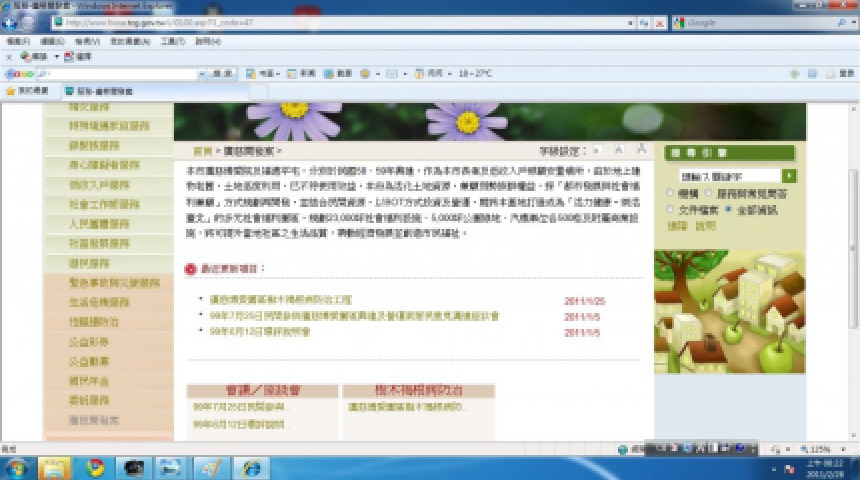Select the 全部資訊 radio button
Image resolution: width=860 pixels, height=480 pixels.
coord(729,210)
